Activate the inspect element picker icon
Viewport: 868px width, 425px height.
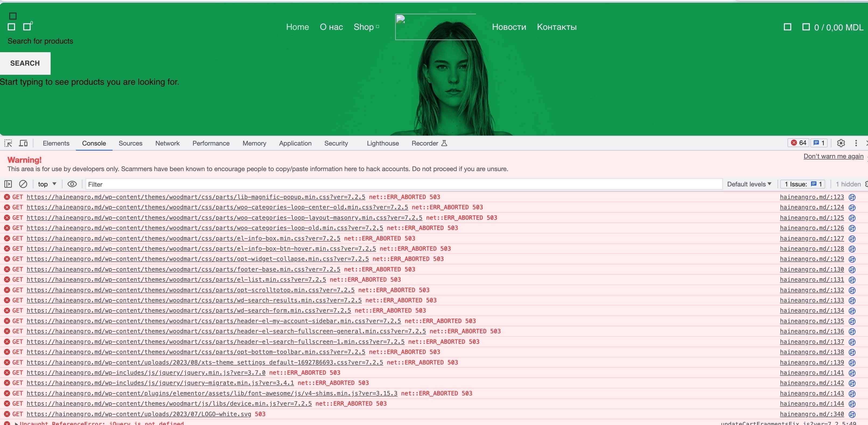(8, 143)
